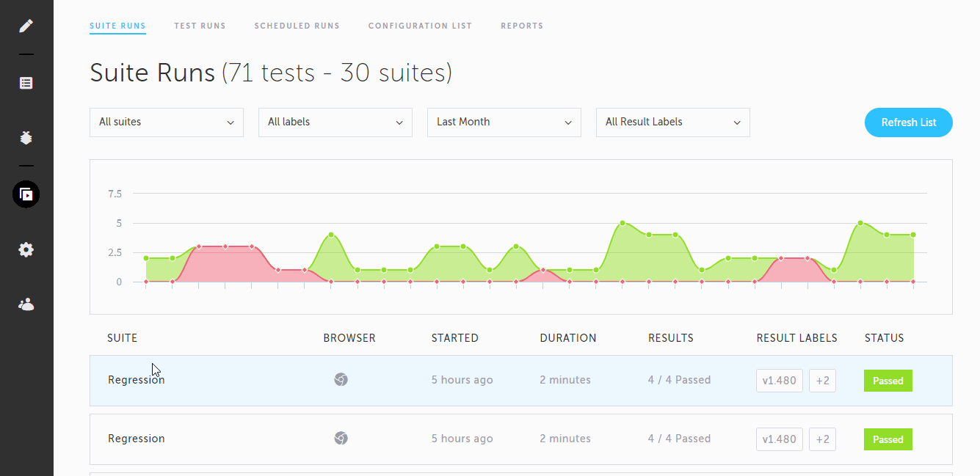The height and width of the screenshot is (476, 980).
Task: Switch to the Test Runs tab
Action: [200, 26]
